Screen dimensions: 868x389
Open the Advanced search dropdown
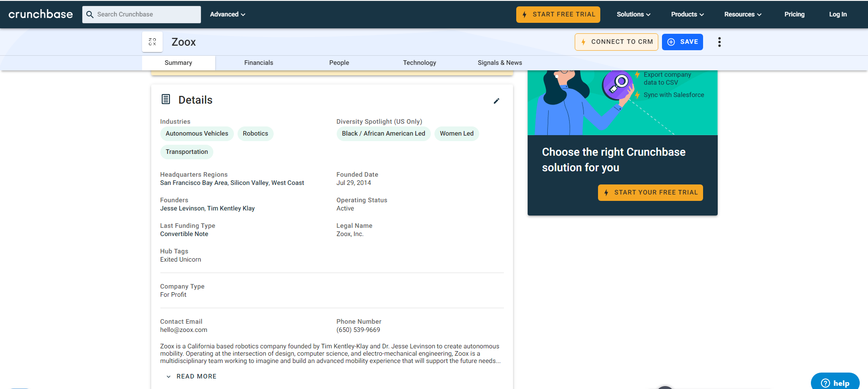click(228, 15)
